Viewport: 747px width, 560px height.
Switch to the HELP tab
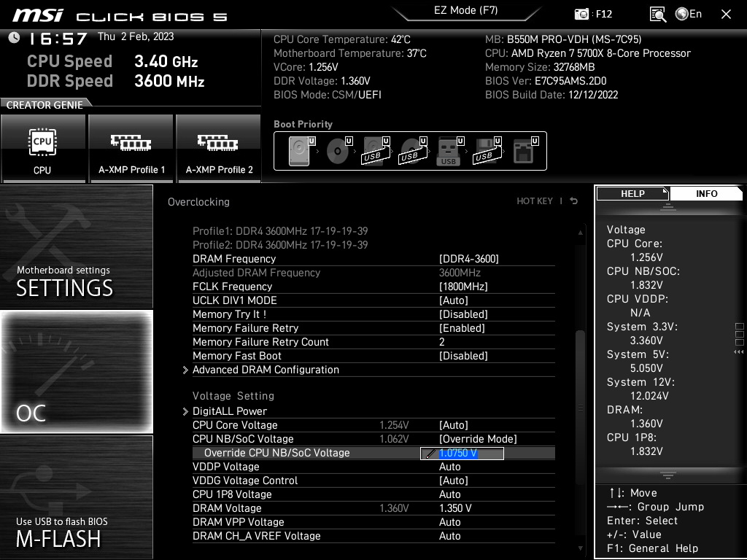(x=632, y=194)
